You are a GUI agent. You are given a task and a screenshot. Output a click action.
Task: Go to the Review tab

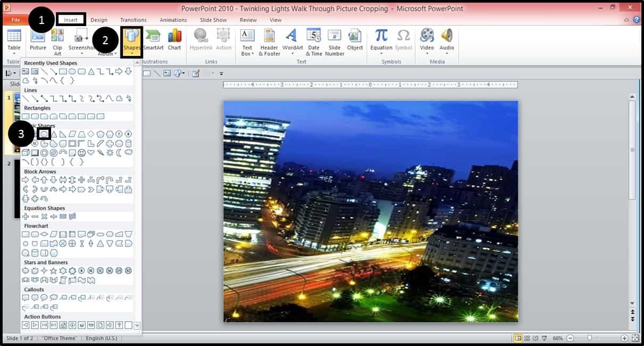coord(248,20)
